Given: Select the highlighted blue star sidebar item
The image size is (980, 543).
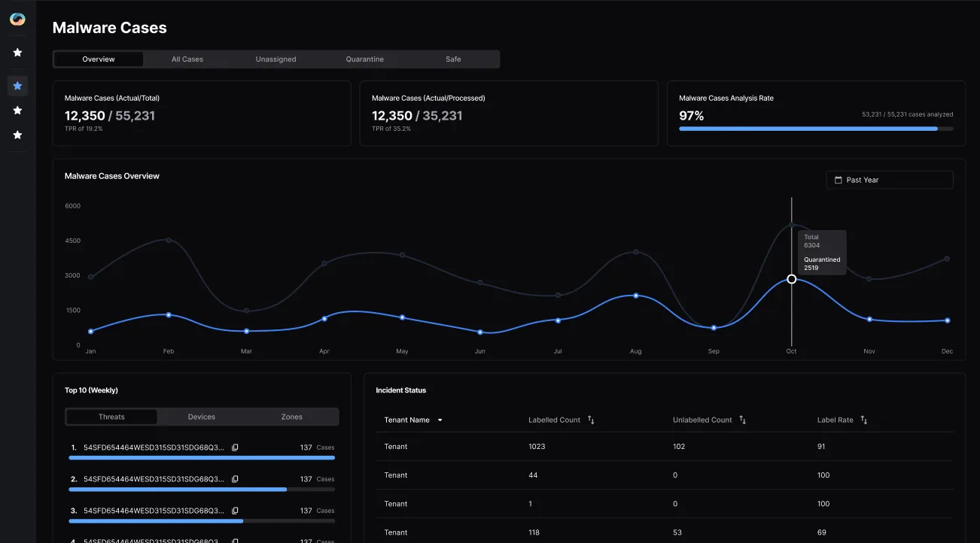Looking at the screenshot, I should tap(17, 86).
